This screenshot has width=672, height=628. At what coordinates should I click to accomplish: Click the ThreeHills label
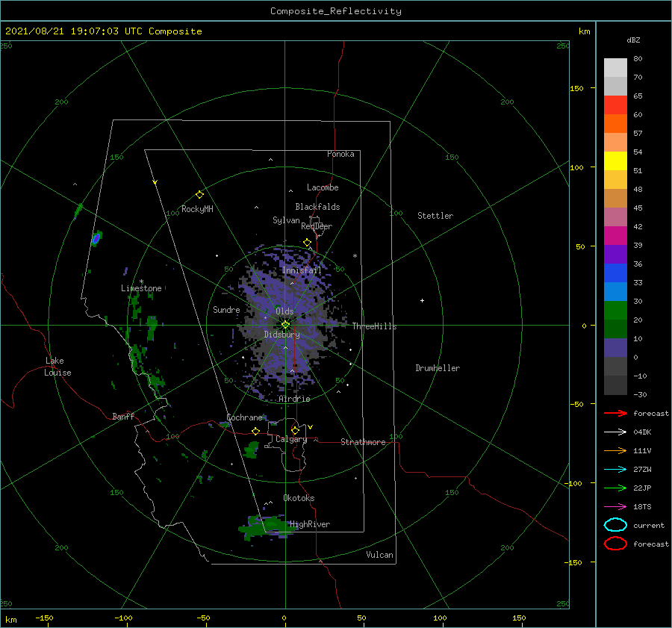(x=374, y=326)
